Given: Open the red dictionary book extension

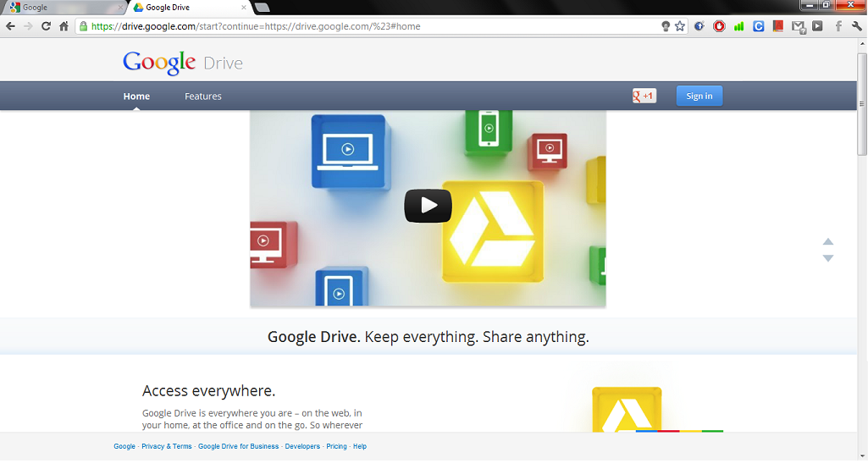Looking at the screenshot, I should pyautogui.click(x=777, y=26).
